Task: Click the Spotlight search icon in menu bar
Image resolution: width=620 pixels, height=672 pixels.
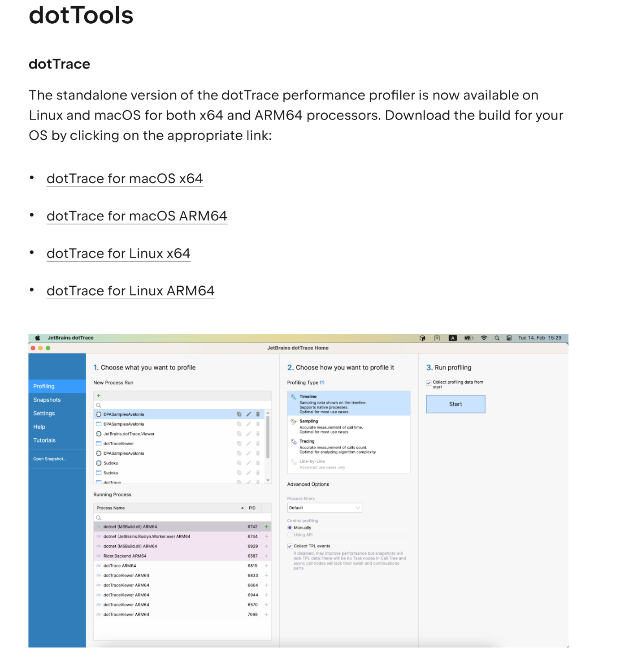Action: point(497,338)
